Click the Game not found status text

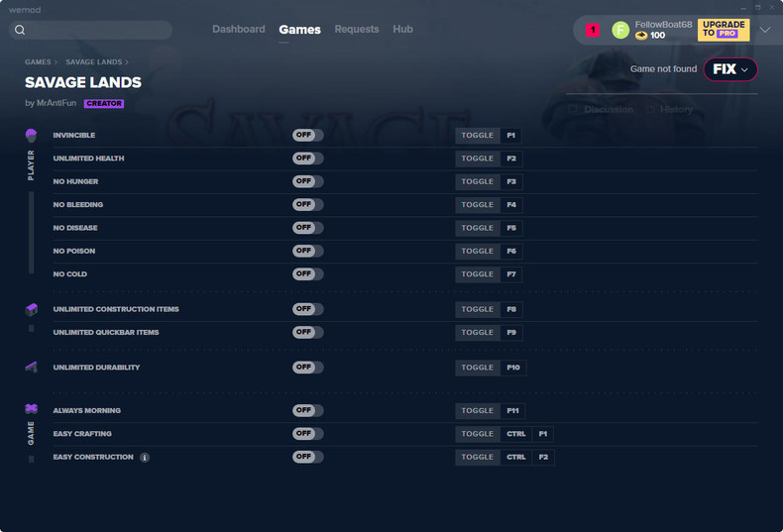[x=663, y=69]
